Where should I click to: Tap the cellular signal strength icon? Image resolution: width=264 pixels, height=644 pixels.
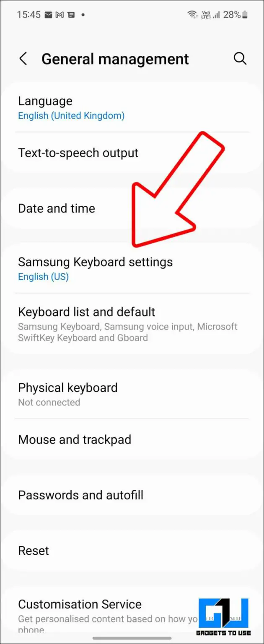point(216,15)
